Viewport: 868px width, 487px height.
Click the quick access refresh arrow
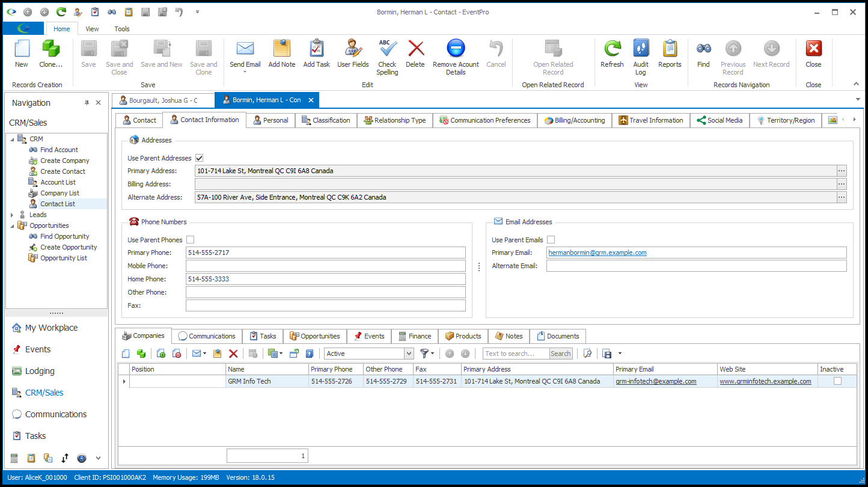point(61,12)
